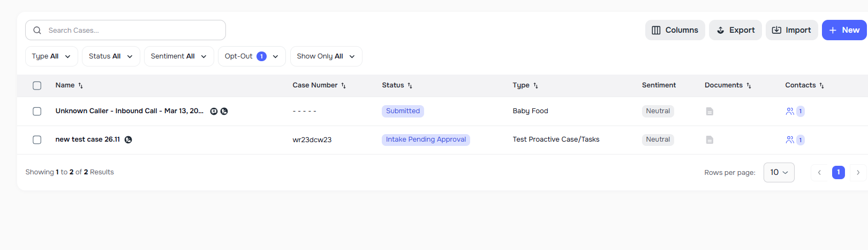This screenshot has width=868, height=250.
Task: Open the Status All filter dropdown
Action: [x=111, y=56]
